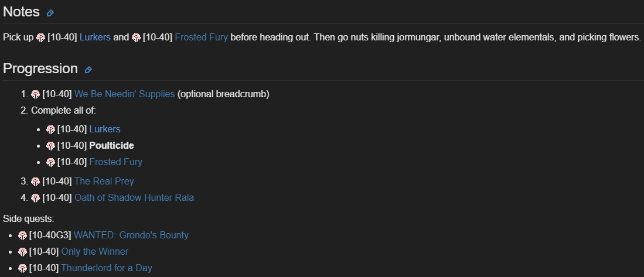Open The Real Prey quest link
This screenshot has height=277, width=644.
[104, 182]
